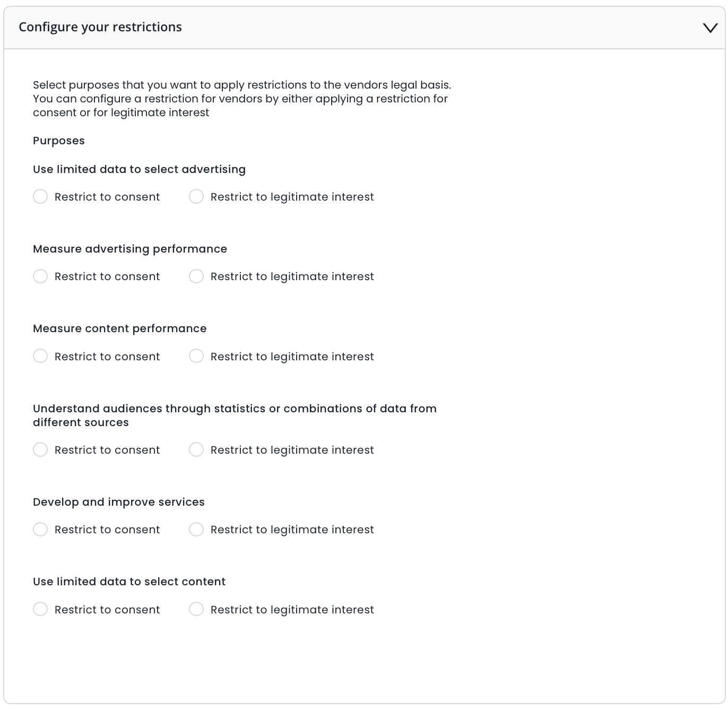Choose Restrict to consent for Measure content performance

[x=40, y=356]
